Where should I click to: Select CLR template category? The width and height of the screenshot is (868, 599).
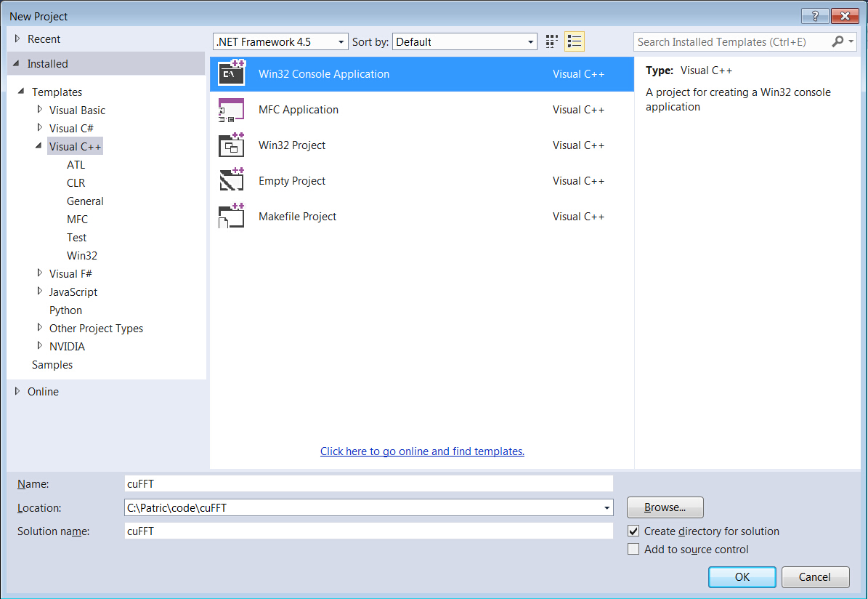pyautogui.click(x=76, y=183)
